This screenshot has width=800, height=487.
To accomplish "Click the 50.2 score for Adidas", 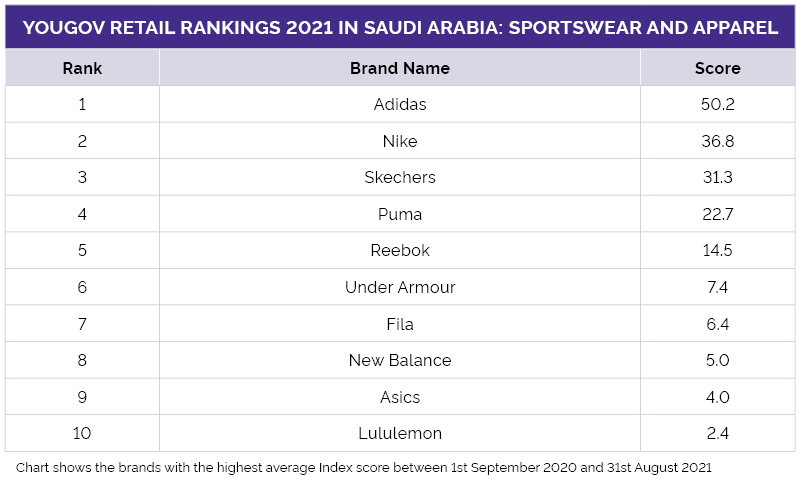I will click(x=717, y=104).
